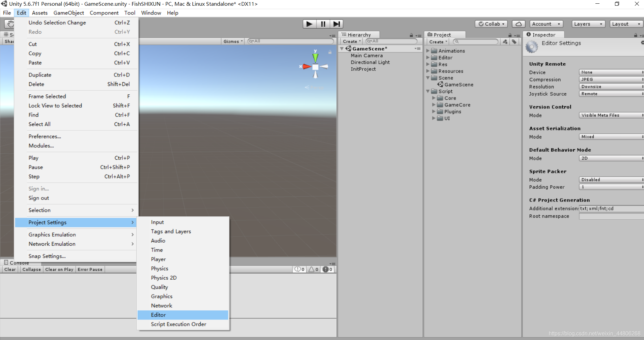Collapse the Script folder
This screenshot has height=340, width=644.
point(428,91)
